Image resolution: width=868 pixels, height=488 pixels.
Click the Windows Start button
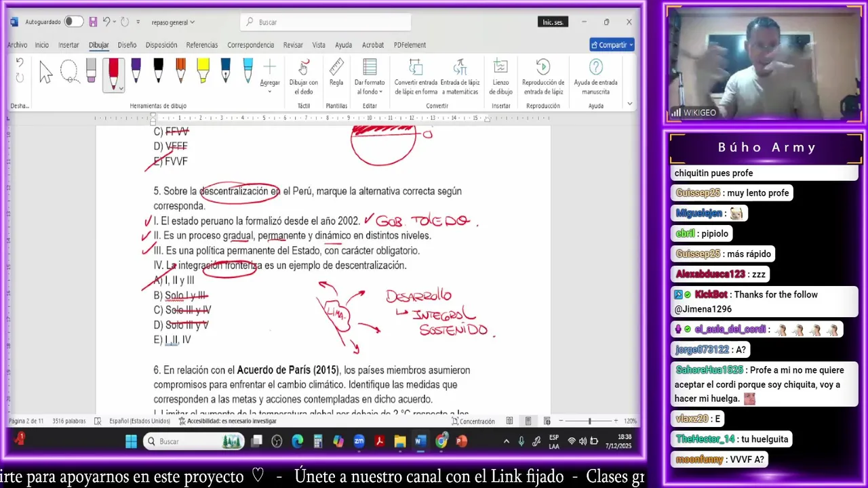pyautogui.click(x=131, y=441)
